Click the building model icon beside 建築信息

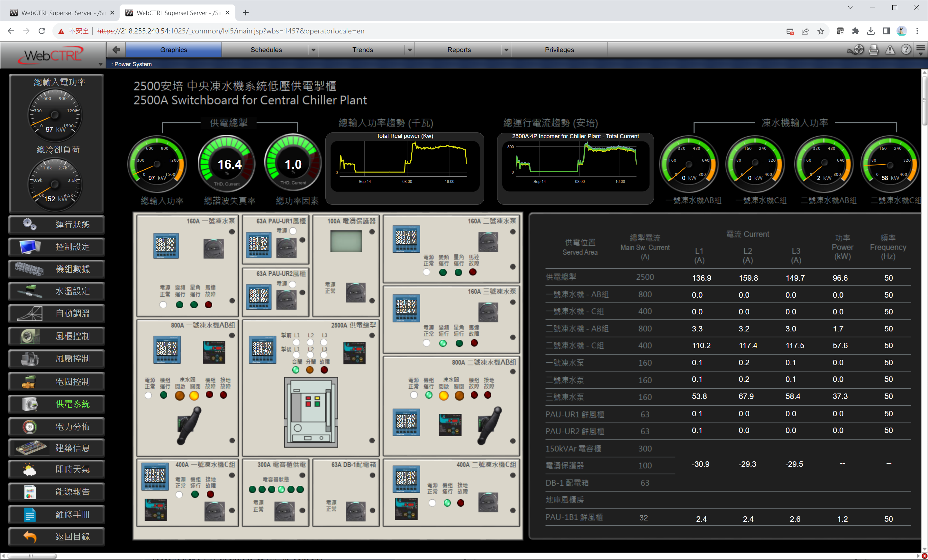(x=31, y=448)
